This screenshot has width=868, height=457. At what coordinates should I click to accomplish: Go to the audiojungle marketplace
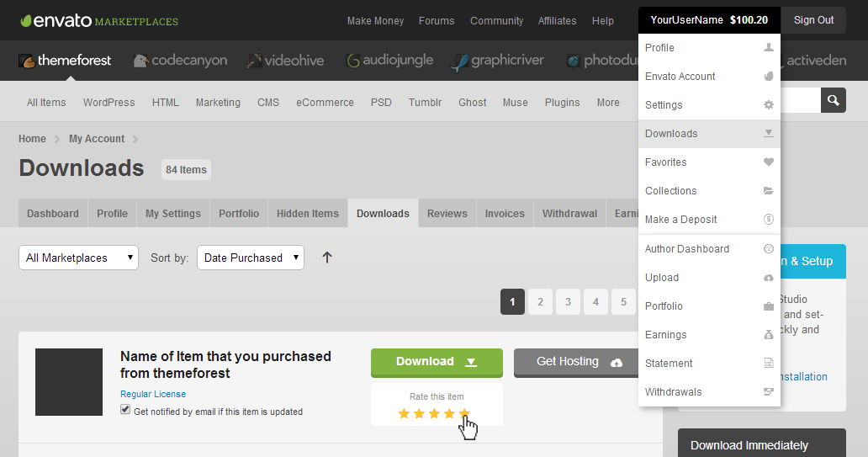pyautogui.click(x=389, y=61)
